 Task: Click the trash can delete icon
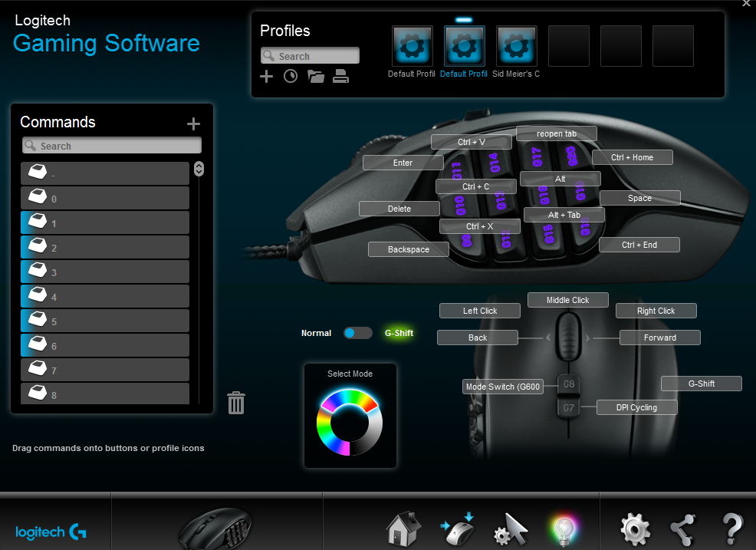click(236, 403)
